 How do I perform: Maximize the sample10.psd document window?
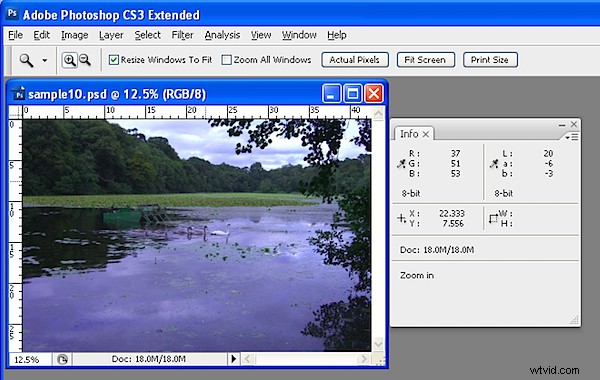coord(353,94)
